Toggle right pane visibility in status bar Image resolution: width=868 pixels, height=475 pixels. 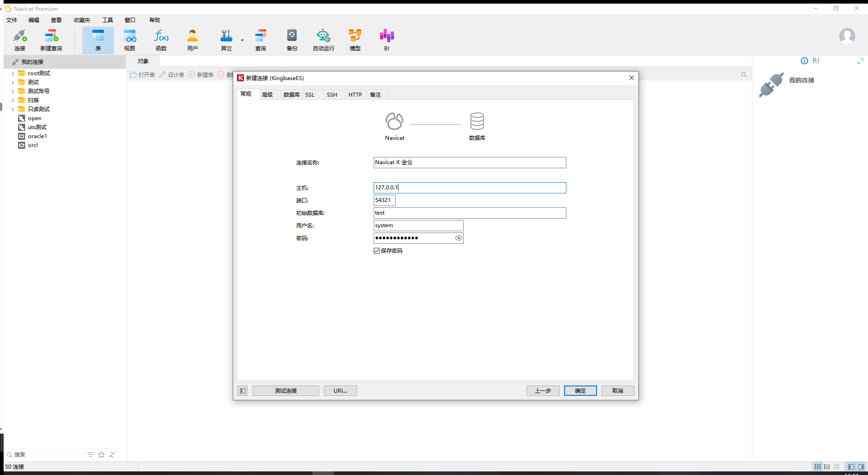[861, 467]
